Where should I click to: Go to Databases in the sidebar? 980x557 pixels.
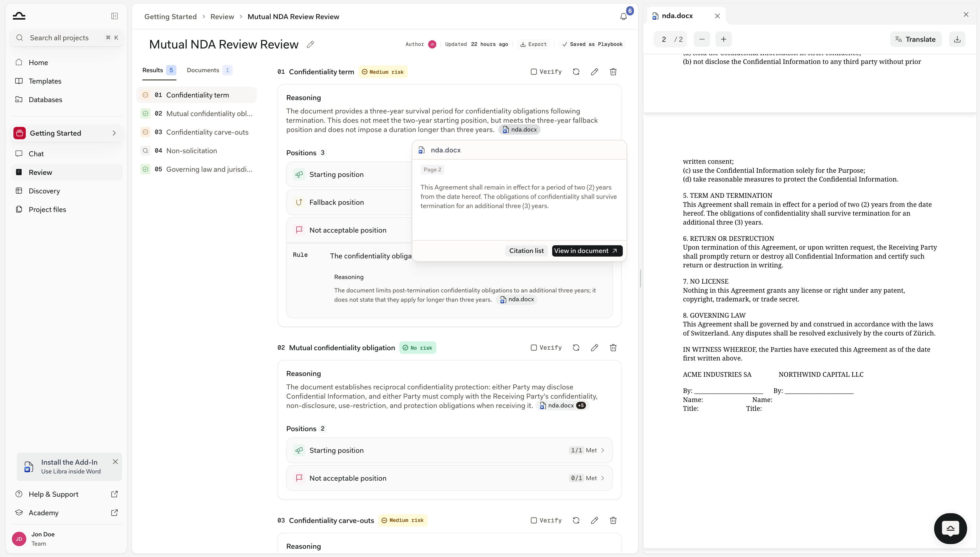coord(67,100)
